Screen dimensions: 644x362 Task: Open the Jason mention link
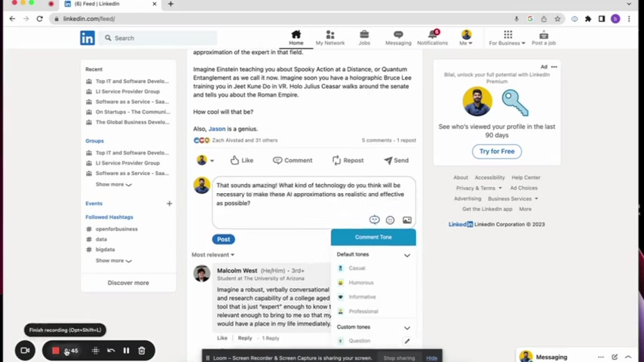click(217, 129)
